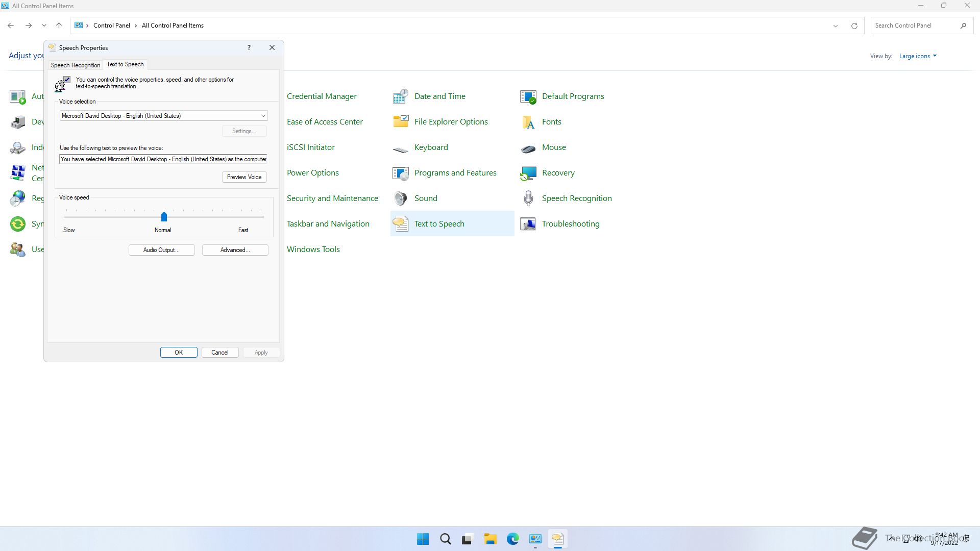Click Control Panel breadcrumb
Image resolution: width=980 pixels, height=551 pixels.
tap(111, 26)
